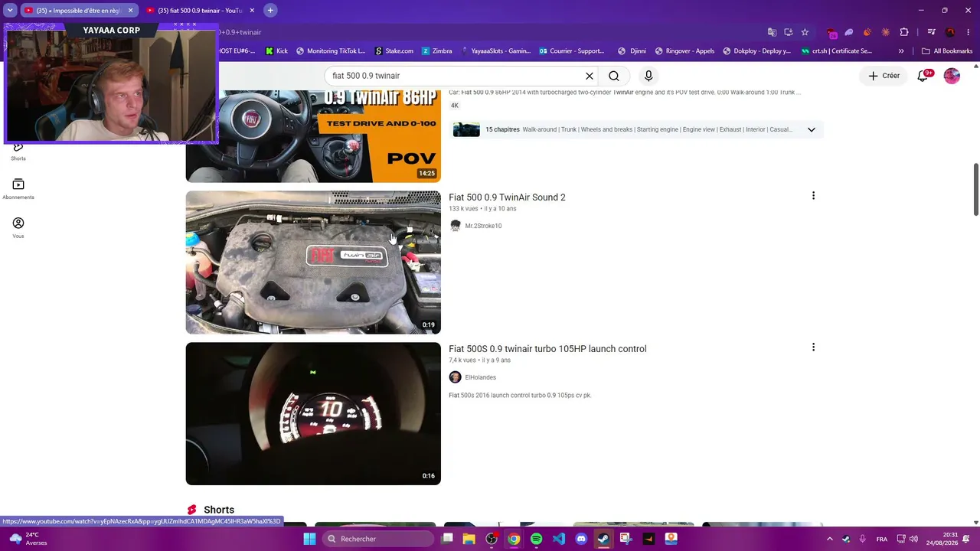The width and height of the screenshot is (980, 551).
Task: Open the Kick bookmark
Action: pos(276,51)
